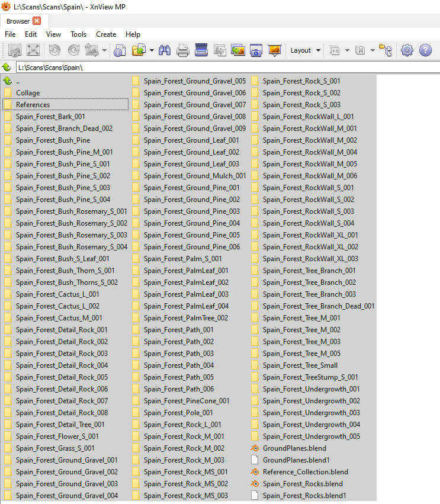
Task: Select Spain_Forest_Bush_Rosemary_S_003 folder
Action: tap(66, 235)
